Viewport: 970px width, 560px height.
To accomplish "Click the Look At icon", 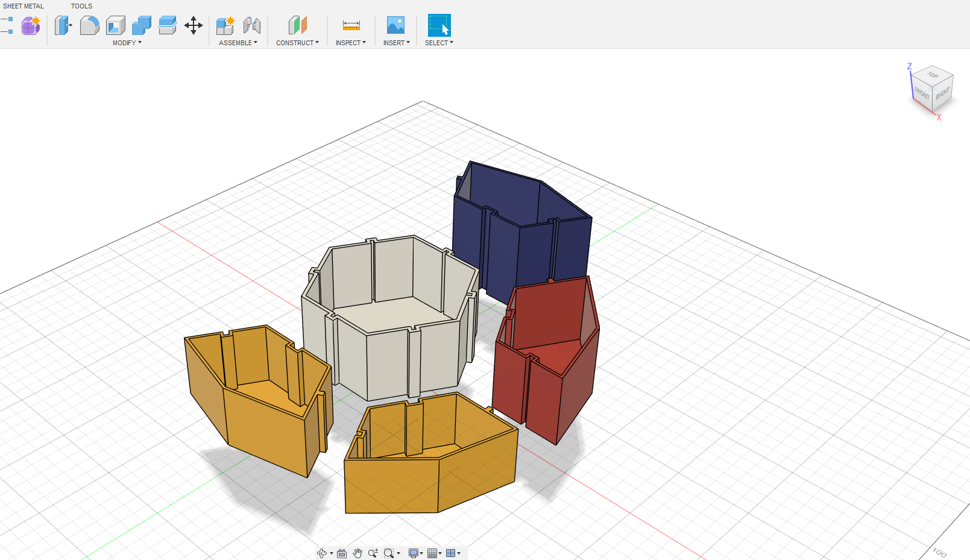I will (x=342, y=553).
